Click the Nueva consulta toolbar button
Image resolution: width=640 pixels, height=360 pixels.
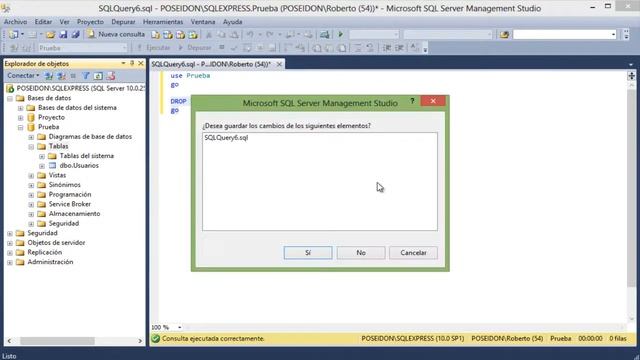(116, 35)
